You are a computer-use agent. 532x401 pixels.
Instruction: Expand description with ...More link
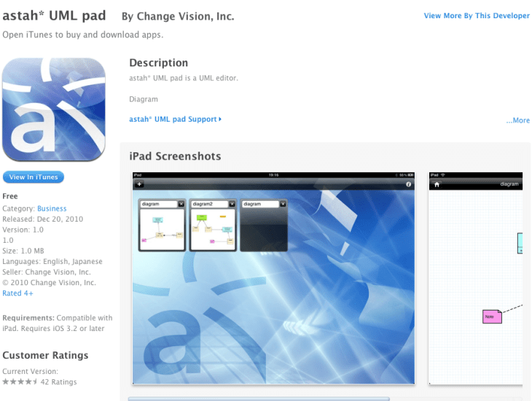pos(517,121)
